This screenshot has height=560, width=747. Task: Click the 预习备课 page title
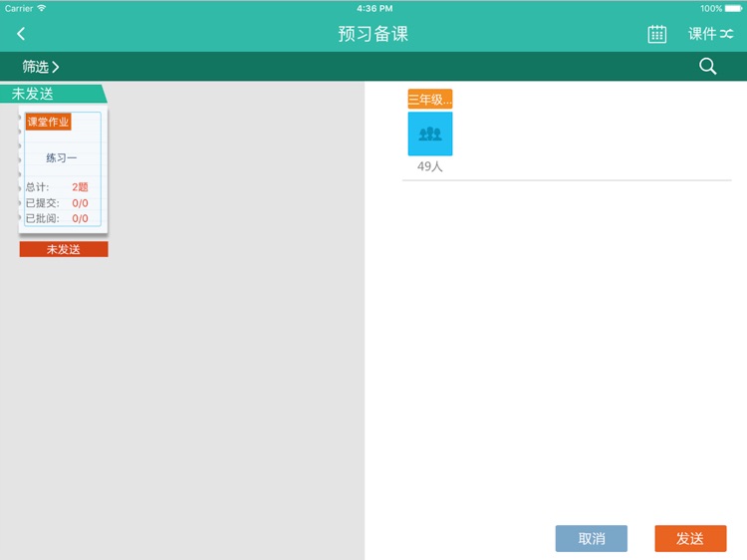tap(373, 34)
